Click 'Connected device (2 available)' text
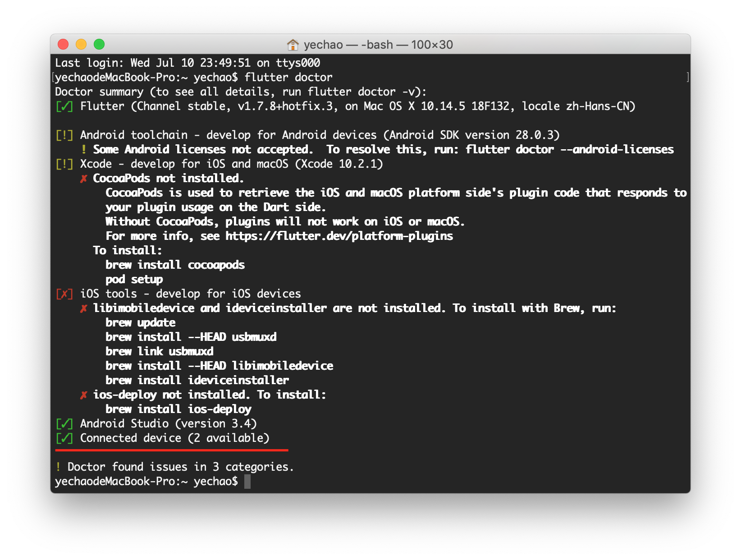Viewport: 741px width, 560px height. point(175,438)
